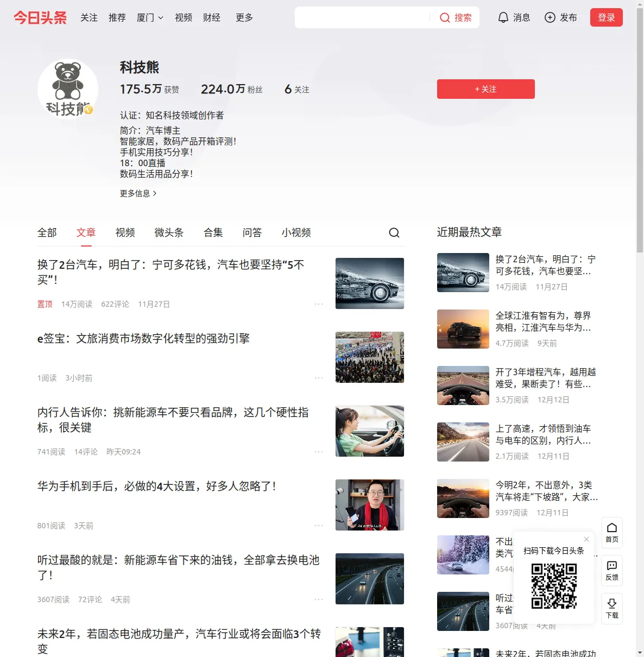Click the 6 关注 following count
Viewport: 644px width, 657px height.
point(297,89)
